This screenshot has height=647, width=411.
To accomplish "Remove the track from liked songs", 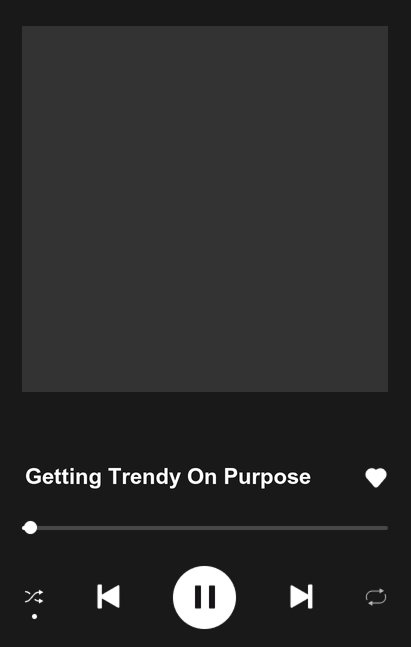I will pyautogui.click(x=376, y=478).
